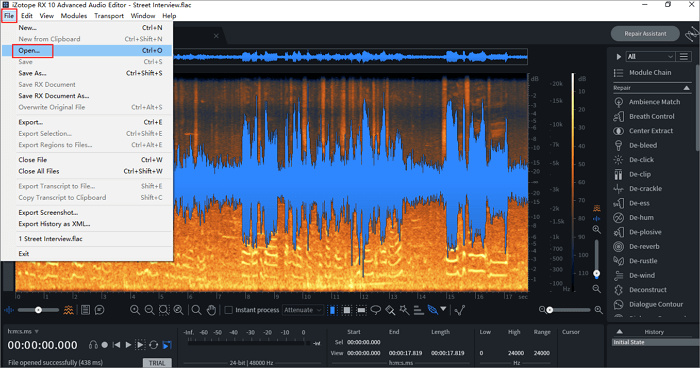Screen dimensions: 700x368
Task: Collapse the Repair modules section
Action: tap(687, 88)
